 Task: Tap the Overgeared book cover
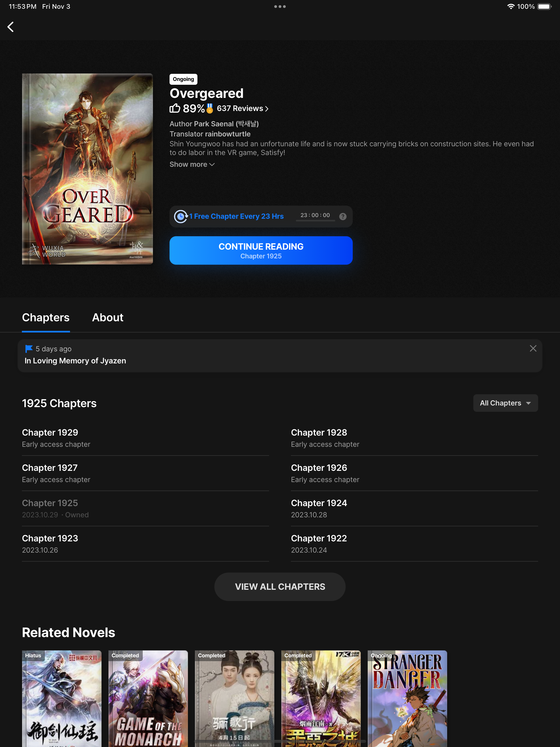87,169
